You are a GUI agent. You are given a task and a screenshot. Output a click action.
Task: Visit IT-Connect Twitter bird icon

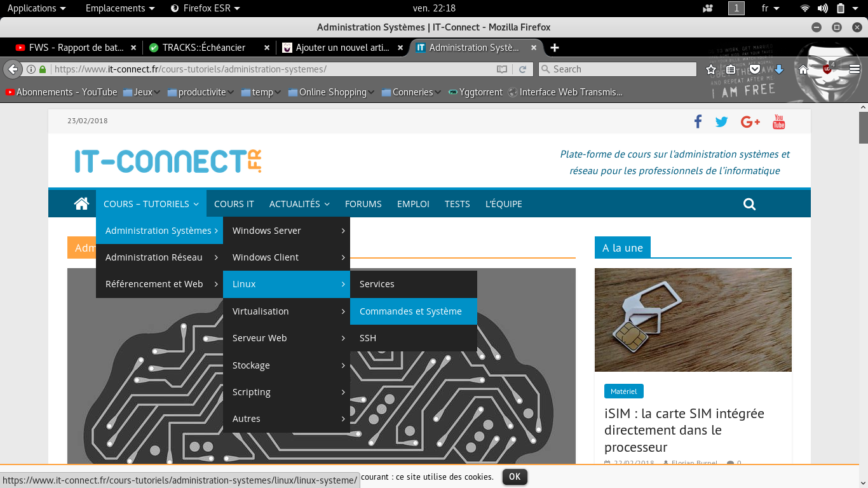tap(721, 122)
